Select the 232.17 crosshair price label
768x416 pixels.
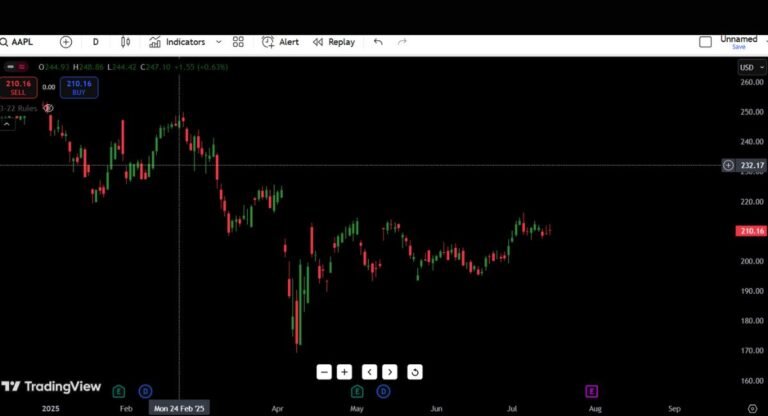pyautogui.click(x=752, y=166)
